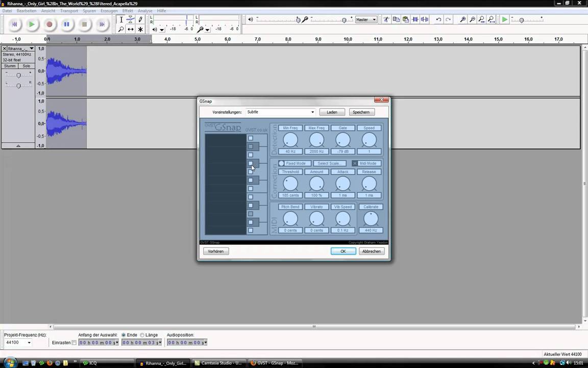Click the Pause transport button
The image size is (588, 368).
(x=67, y=24)
